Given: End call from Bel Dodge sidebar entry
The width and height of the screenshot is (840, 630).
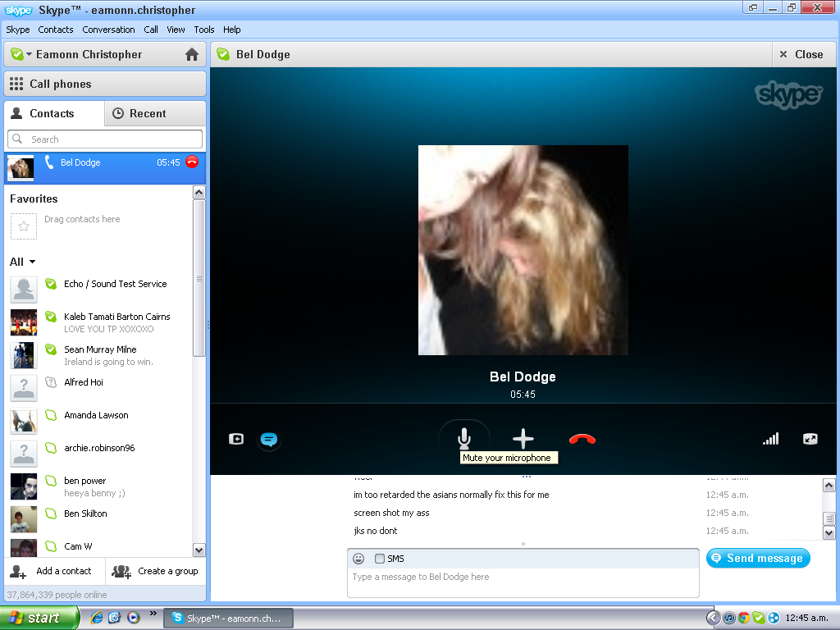Looking at the screenshot, I should (192, 162).
